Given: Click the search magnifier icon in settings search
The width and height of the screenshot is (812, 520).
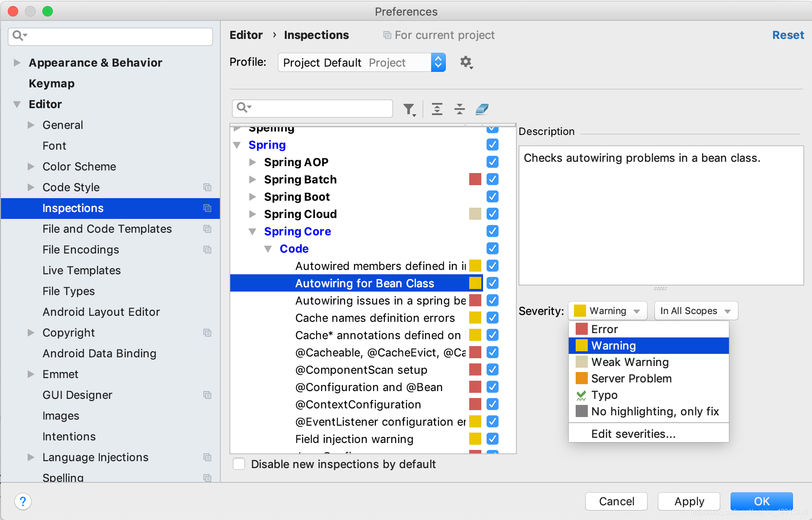Looking at the screenshot, I should pyautogui.click(x=19, y=35).
